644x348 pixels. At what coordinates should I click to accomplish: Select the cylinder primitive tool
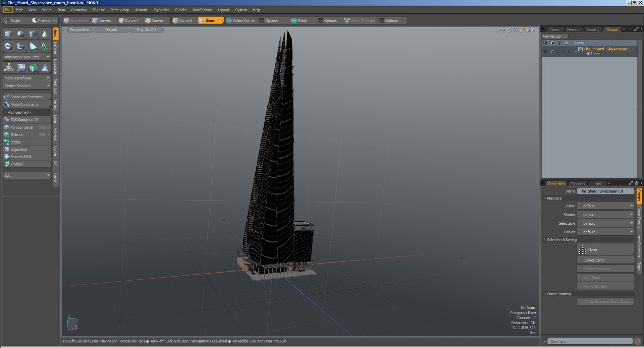point(33,34)
